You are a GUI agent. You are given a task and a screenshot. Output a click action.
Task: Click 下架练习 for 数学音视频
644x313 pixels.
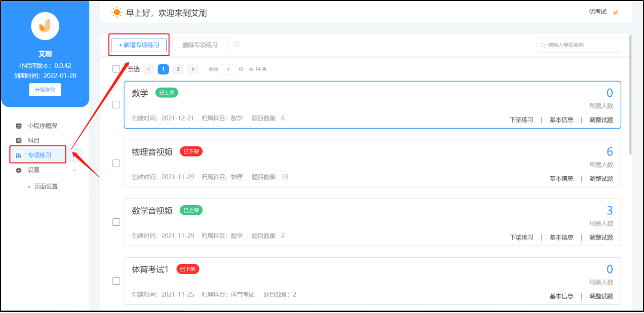click(521, 238)
